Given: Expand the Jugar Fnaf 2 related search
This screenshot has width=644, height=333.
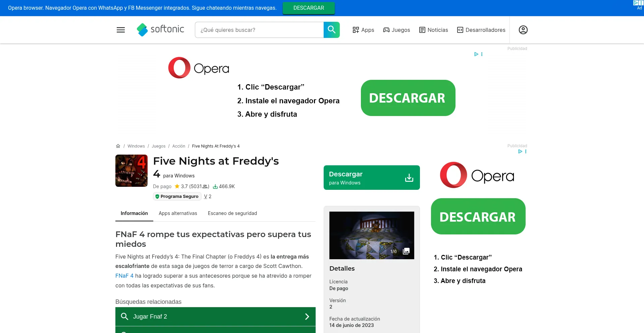Looking at the screenshot, I should coord(215,316).
